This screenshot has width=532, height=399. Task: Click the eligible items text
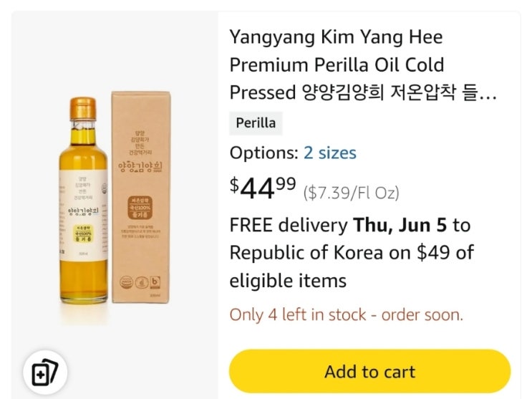pyautogui.click(x=288, y=280)
